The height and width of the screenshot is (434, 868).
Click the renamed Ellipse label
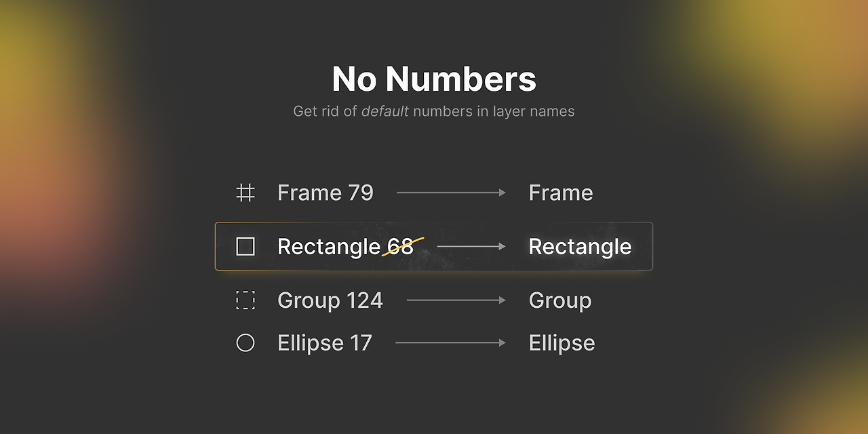pyautogui.click(x=561, y=343)
